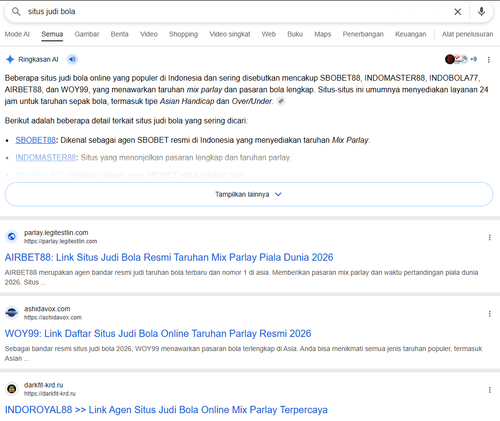The image size is (500, 421).
Task: Click parlay.legitestlin.com site name
Action: 56,233
